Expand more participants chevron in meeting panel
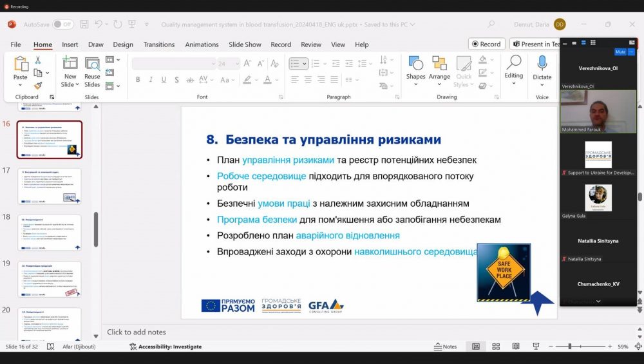 click(x=598, y=301)
